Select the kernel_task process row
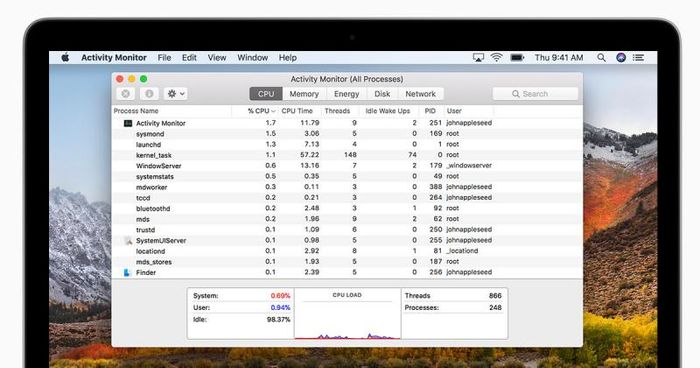The height and width of the screenshot is (368, 700). click(347, 155)
